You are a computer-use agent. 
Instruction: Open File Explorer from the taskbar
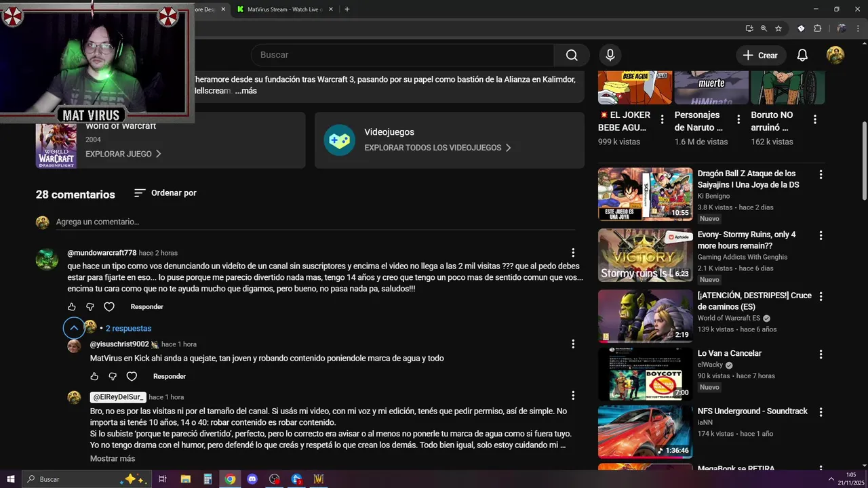tap(185, 479)
